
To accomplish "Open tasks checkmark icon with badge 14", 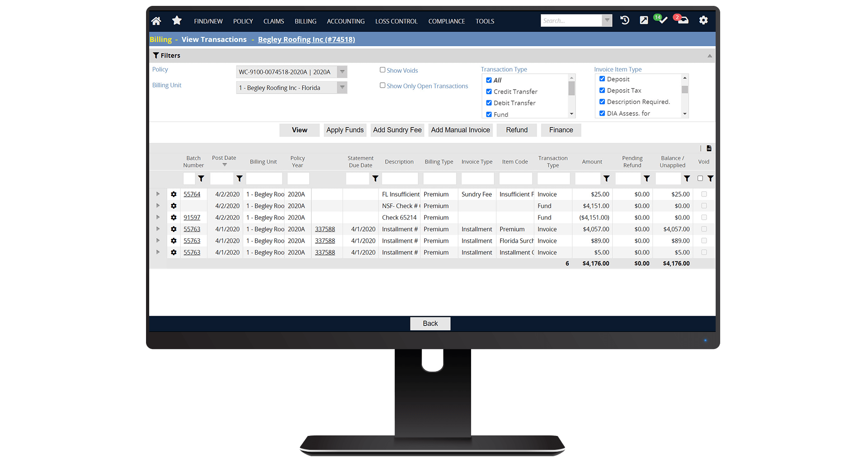I will pos(660,19).
